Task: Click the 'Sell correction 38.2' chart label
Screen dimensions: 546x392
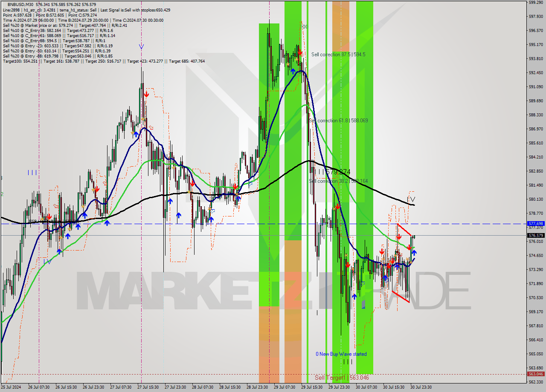Action: [x=338, y=181]
